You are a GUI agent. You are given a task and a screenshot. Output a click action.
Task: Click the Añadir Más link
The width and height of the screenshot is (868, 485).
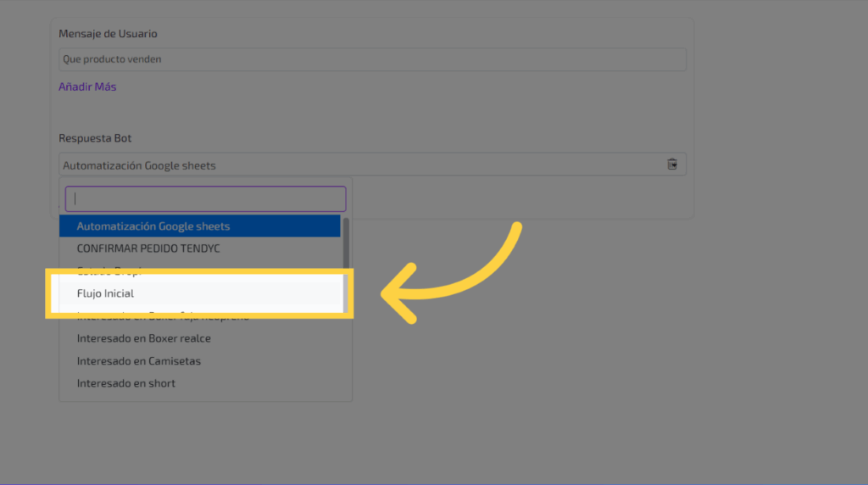(x=87, y=86)
